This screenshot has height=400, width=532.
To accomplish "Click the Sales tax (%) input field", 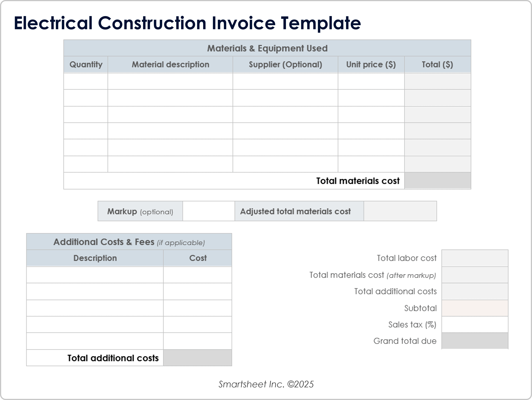I will coord(475,324).
